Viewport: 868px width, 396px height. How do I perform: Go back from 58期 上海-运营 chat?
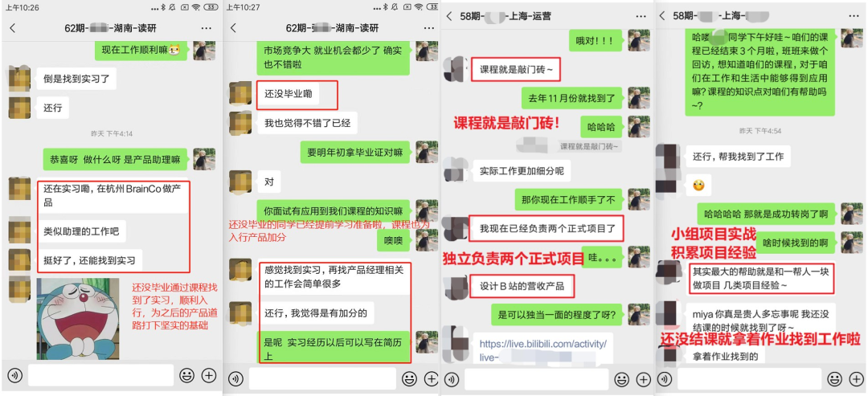[449, 16]
